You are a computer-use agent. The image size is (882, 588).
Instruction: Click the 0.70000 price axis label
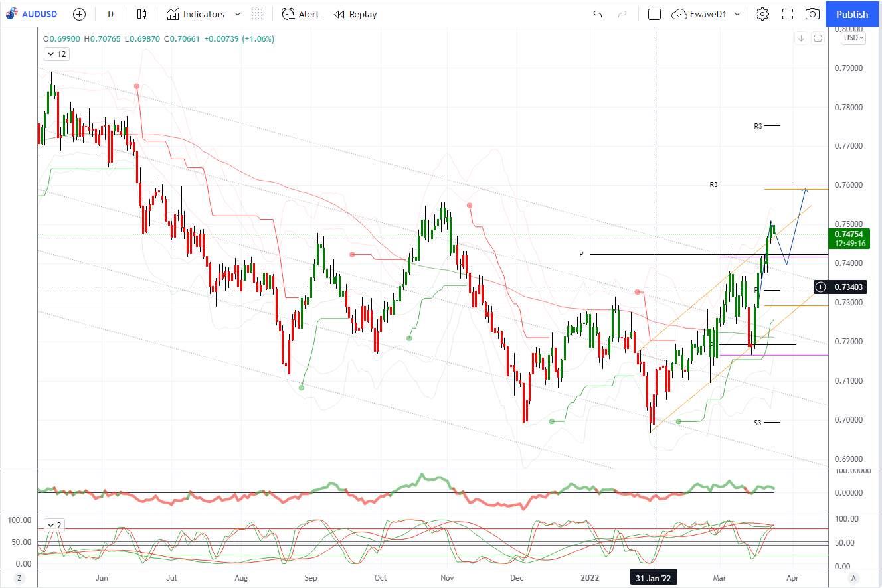point(848,420)
